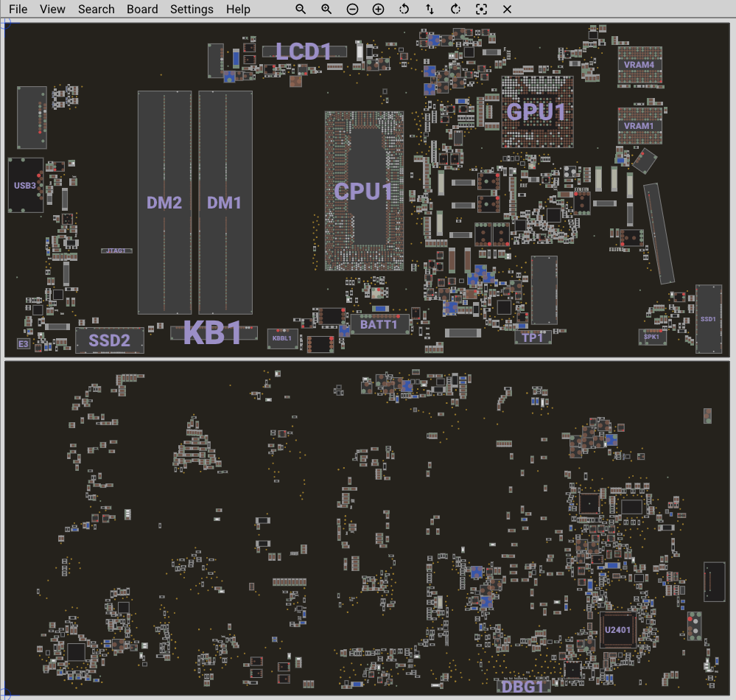Center the board view with focus icon

click(481, 10)
